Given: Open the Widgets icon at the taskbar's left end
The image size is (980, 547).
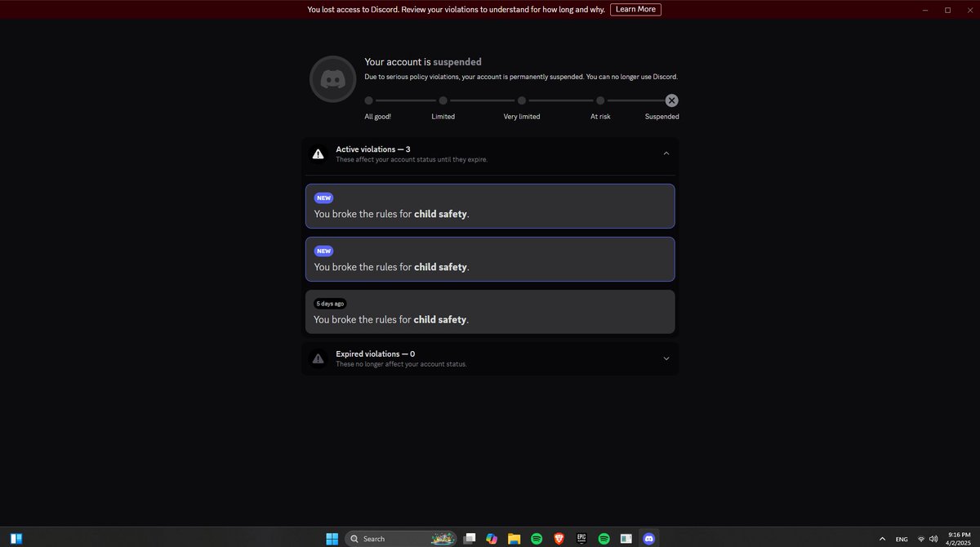Looking at the screenshot, I should tap(16, 539).
